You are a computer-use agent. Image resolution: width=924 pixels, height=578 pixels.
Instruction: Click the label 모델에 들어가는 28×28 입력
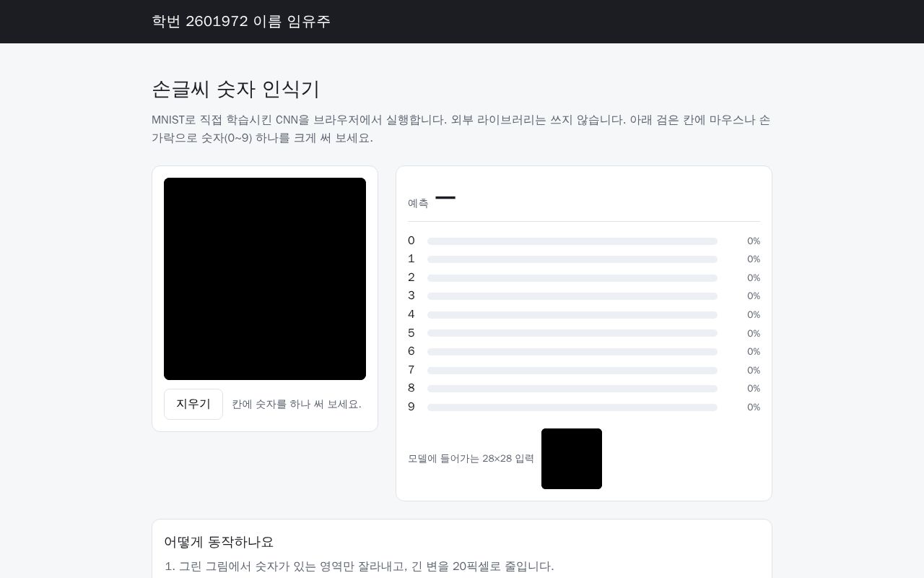[471, 459]
